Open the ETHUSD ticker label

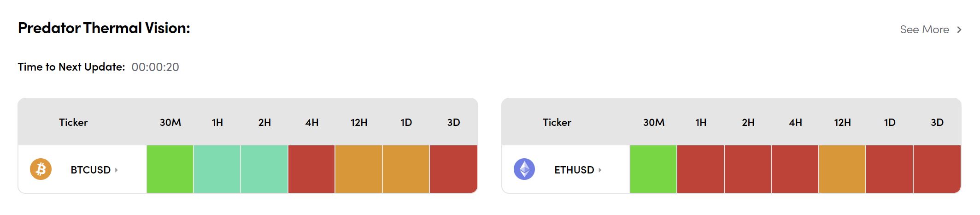tap(574, 170)
